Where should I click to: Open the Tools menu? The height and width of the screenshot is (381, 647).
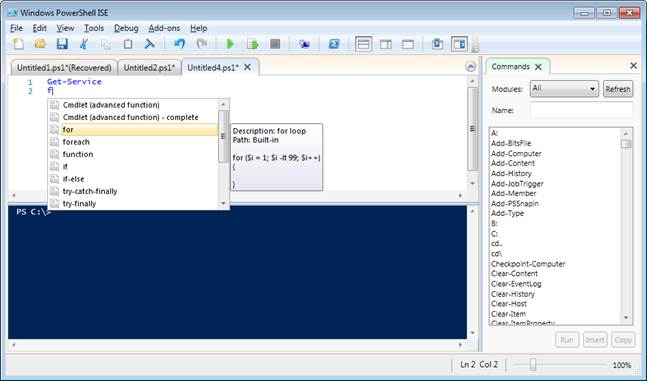(94, 28)
